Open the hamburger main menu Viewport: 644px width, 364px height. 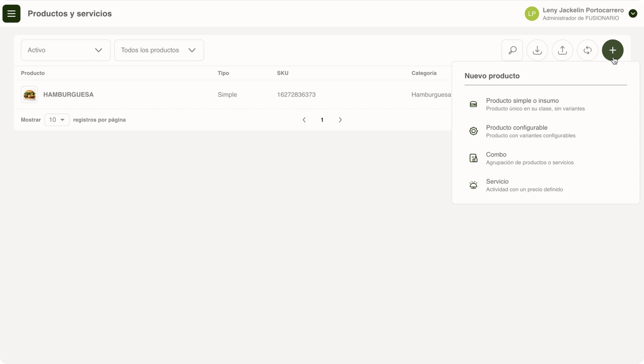11,14
